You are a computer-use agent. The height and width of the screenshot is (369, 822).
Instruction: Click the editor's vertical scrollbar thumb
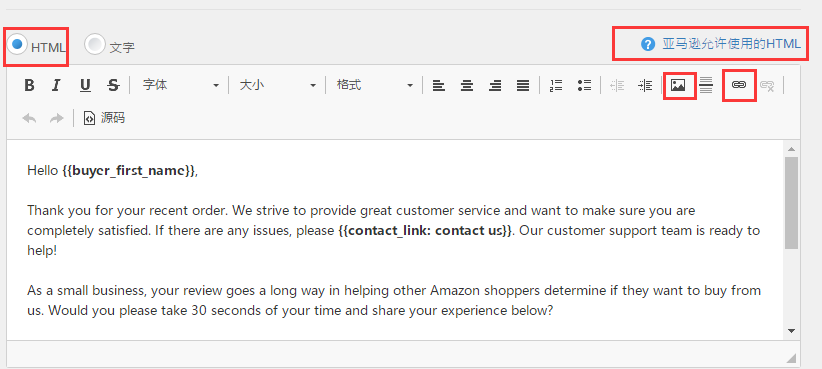(791, 203)
